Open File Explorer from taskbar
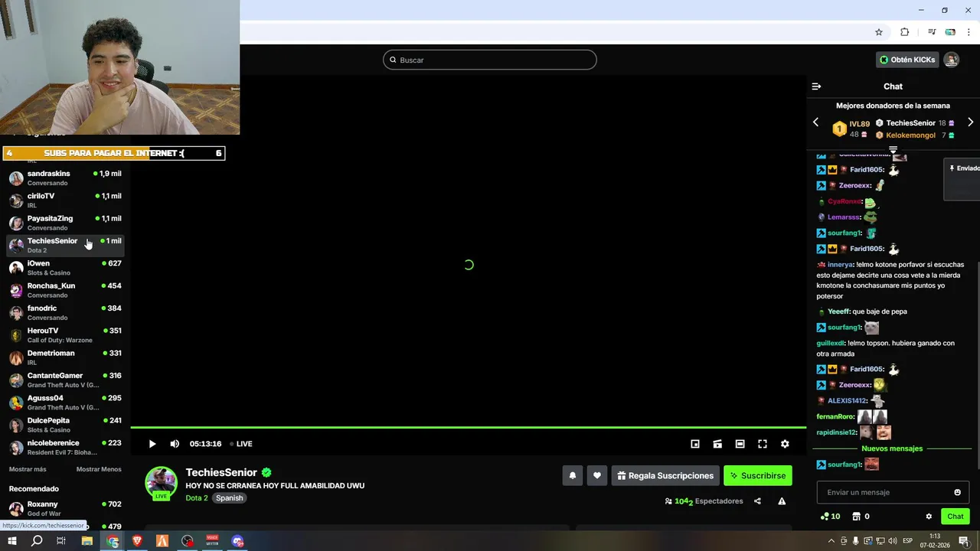The image size is (980, 551). coord(87,541)
